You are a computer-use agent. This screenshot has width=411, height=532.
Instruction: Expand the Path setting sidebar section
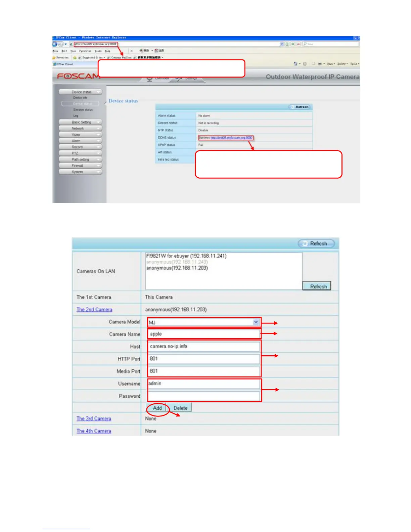(x=81, y=160)
